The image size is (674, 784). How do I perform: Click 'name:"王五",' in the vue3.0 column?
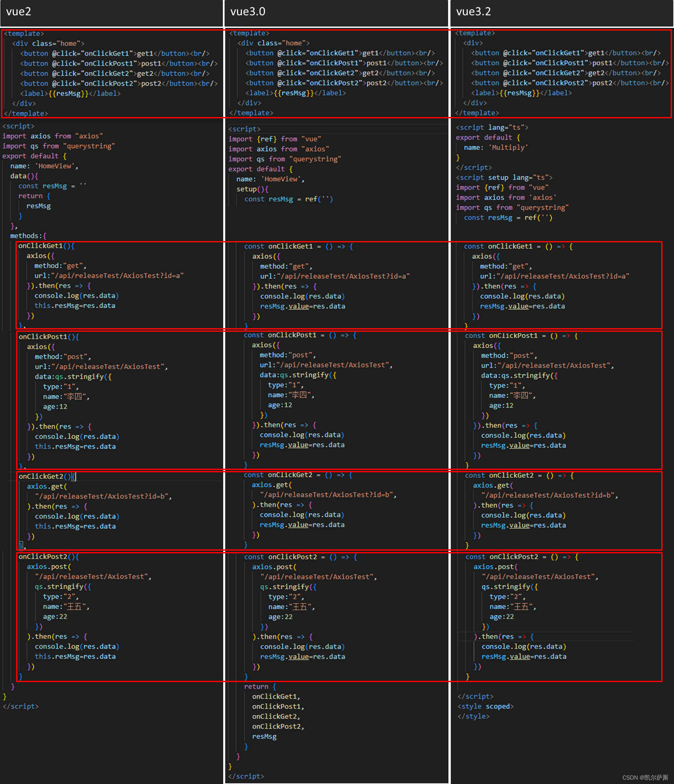coord(291,607)
